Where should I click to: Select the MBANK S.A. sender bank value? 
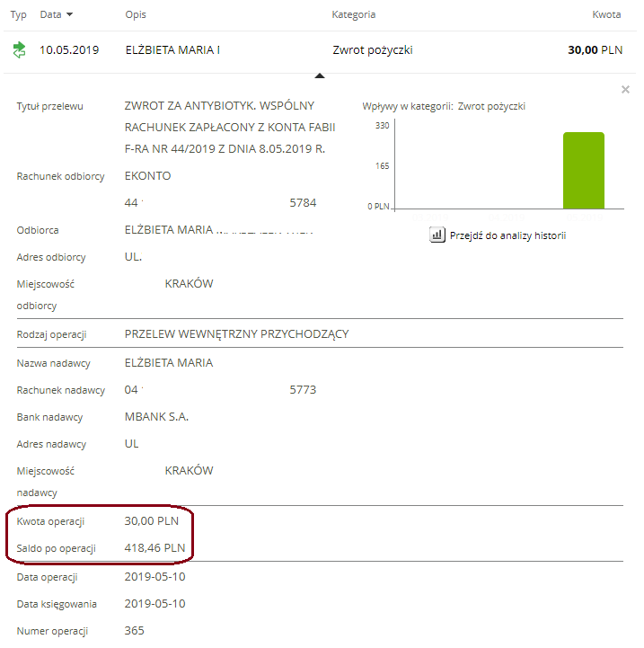click(156, 417)
